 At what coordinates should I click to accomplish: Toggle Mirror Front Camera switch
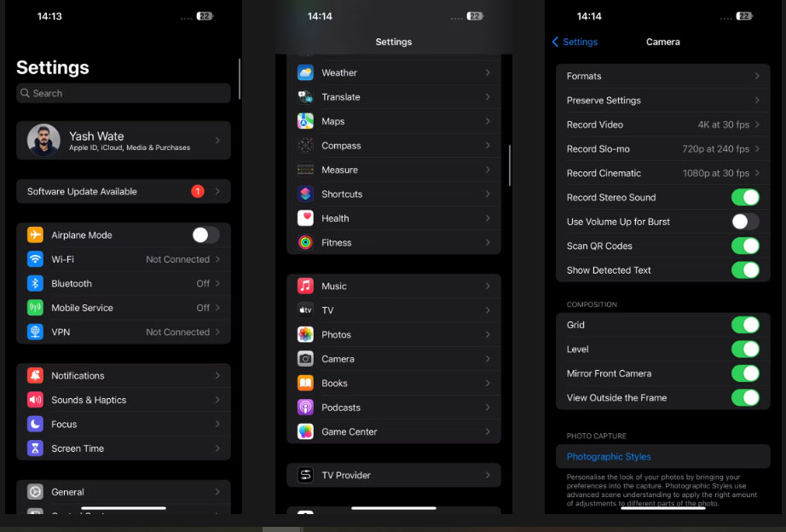tap(745, 373)
